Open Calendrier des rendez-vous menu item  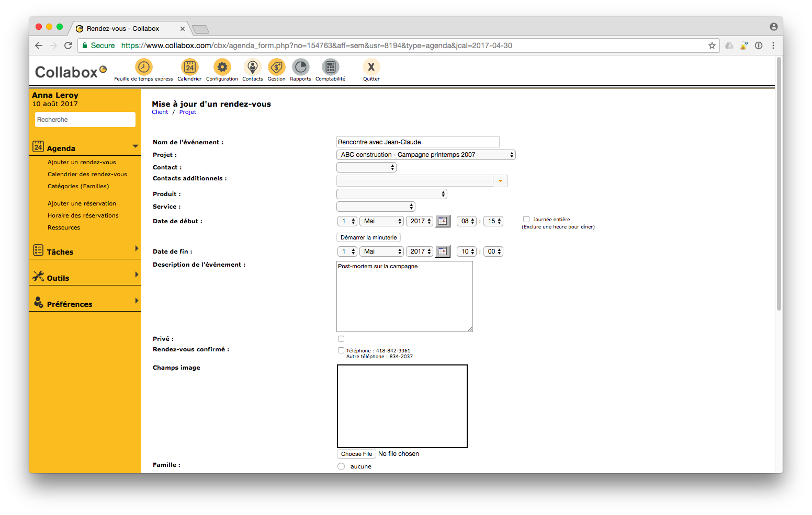tap(87, 174)
